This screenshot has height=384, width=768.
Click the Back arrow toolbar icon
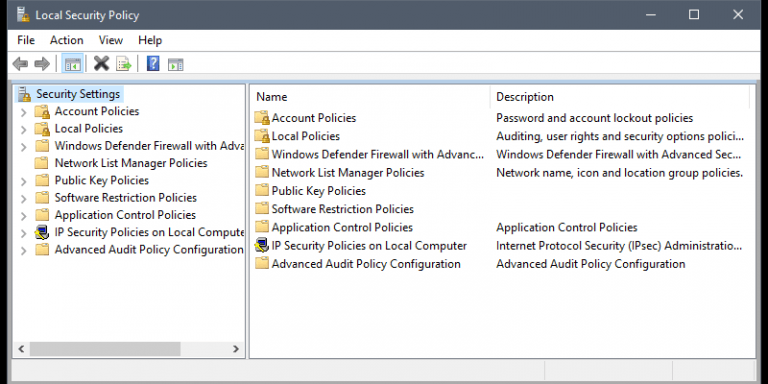(20, 64)
